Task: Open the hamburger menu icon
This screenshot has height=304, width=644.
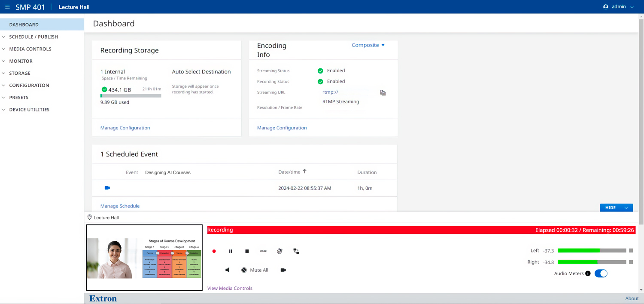Action: coord(7,7)
